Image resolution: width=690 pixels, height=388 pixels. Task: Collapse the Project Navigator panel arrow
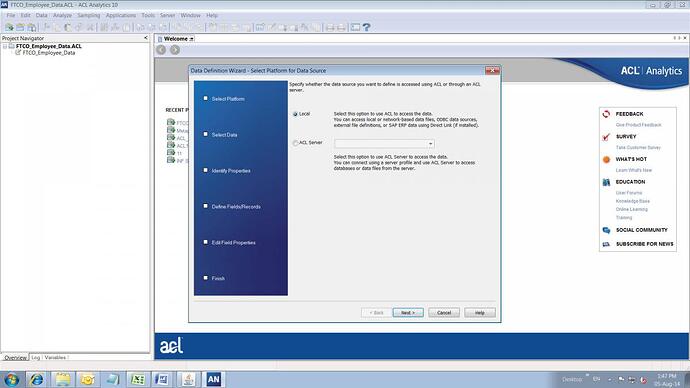click(146, 38)
